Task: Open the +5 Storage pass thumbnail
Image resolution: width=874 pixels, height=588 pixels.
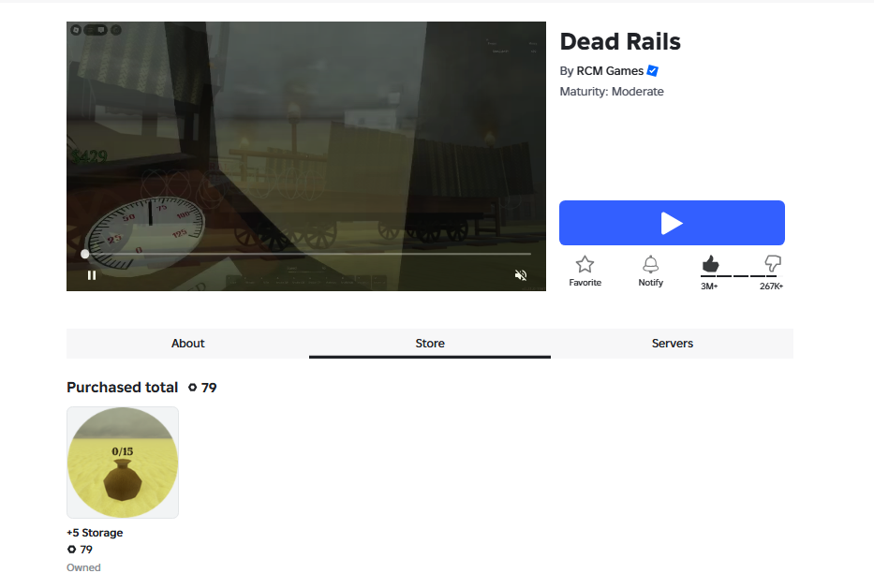Action: tap(123, 463)
